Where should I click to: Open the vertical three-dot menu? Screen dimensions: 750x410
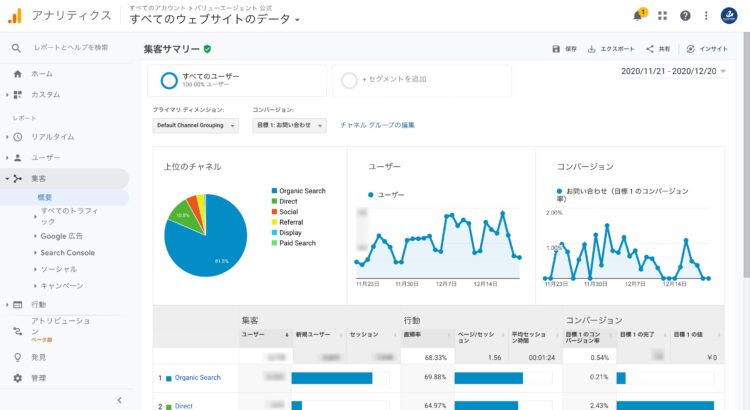(x=706, y=16)
